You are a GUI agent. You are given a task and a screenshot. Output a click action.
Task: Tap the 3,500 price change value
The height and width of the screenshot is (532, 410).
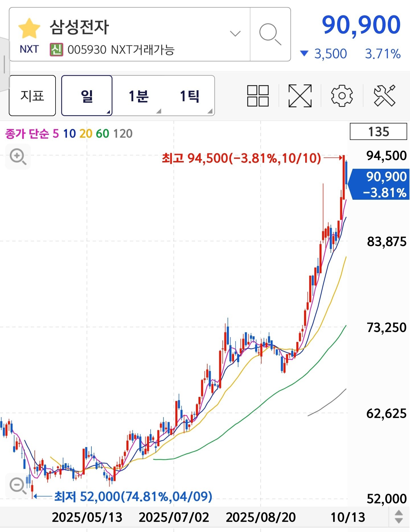pyautogui.click(x=331, y=54)
